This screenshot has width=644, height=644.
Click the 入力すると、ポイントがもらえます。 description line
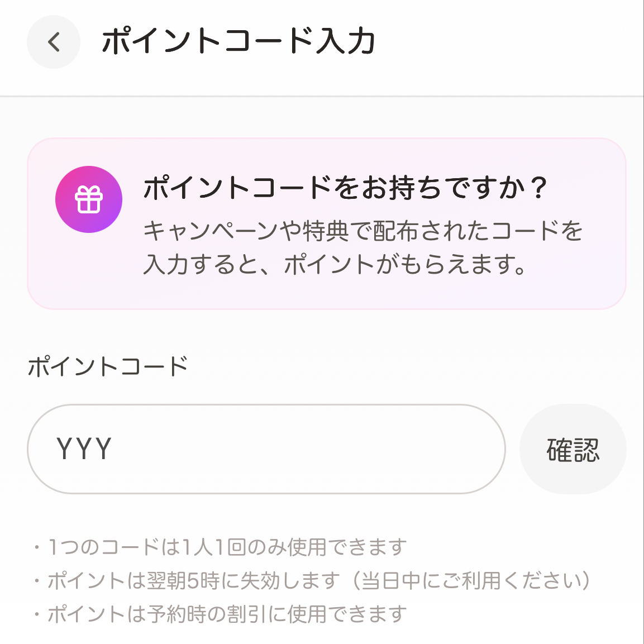point(335,264)
